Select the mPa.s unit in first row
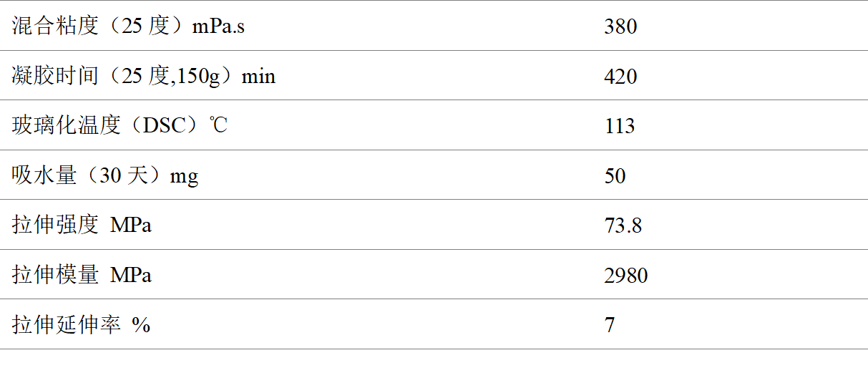 (218, 26)
